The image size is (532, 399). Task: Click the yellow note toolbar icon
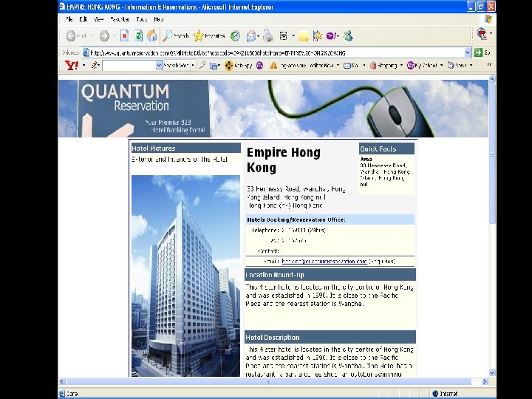[x=304, y=36]
